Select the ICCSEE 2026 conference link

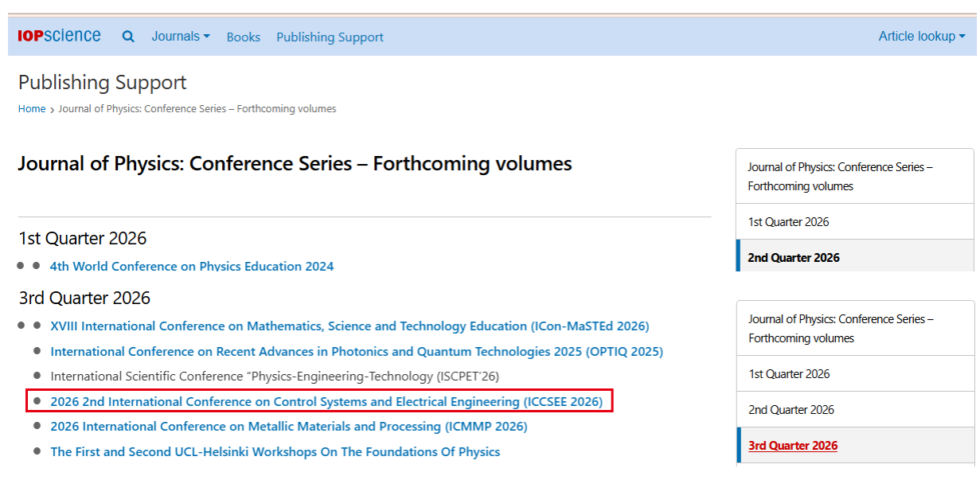(326, 401)
